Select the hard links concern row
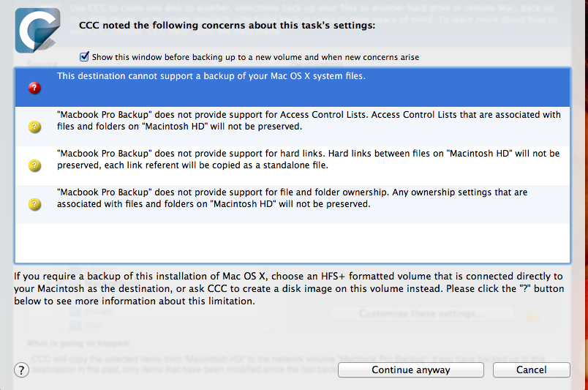The image size is (588, 390). [293, 165]
